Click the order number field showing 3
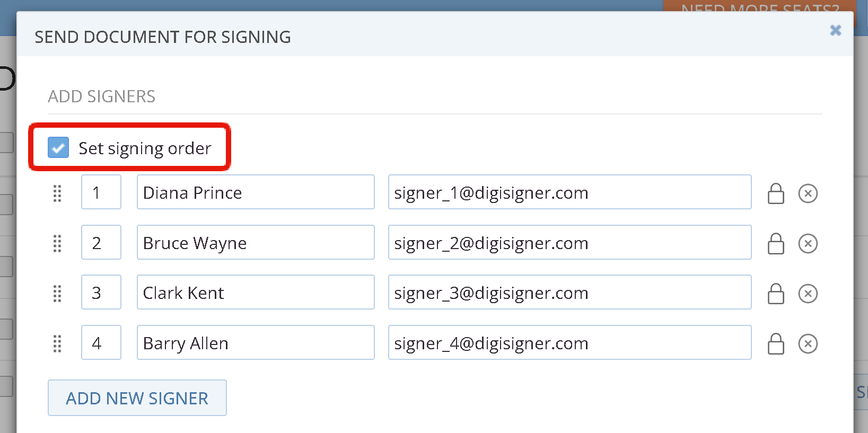Image resolution: width=868 pixels, height=433 pixels. pyautogui.click(x=101, y=292)
